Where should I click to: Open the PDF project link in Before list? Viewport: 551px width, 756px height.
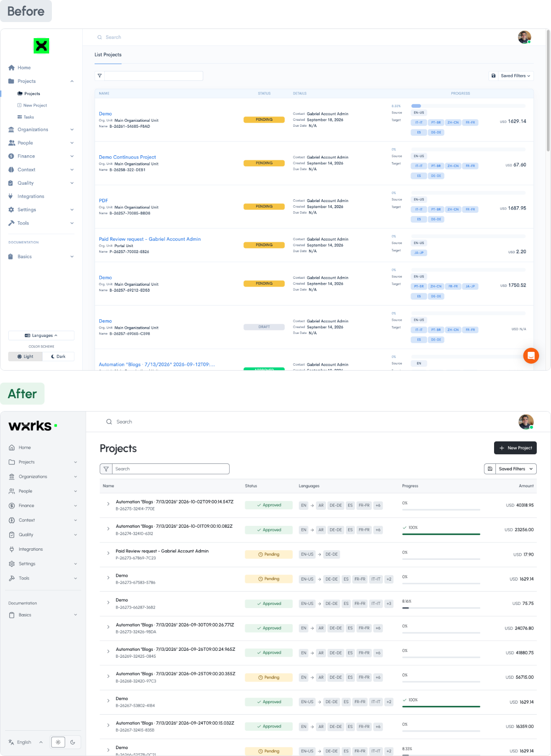[x=103, y=201]
